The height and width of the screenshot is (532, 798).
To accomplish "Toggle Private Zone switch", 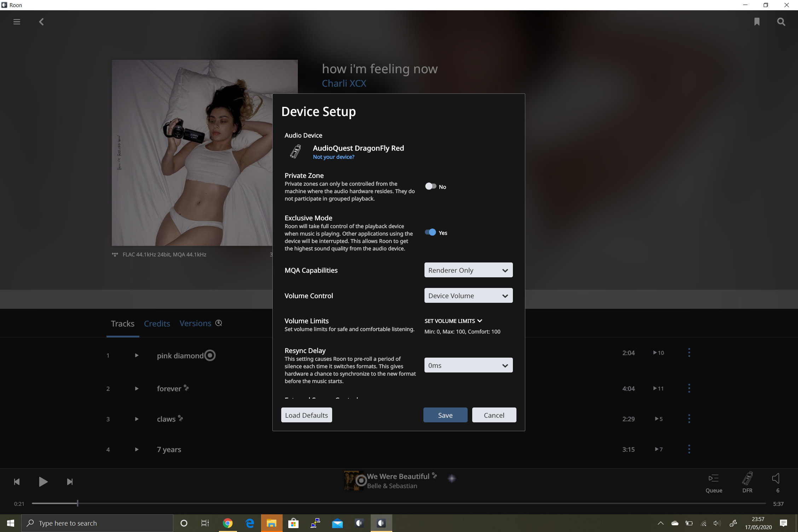I will coord(430,186).
